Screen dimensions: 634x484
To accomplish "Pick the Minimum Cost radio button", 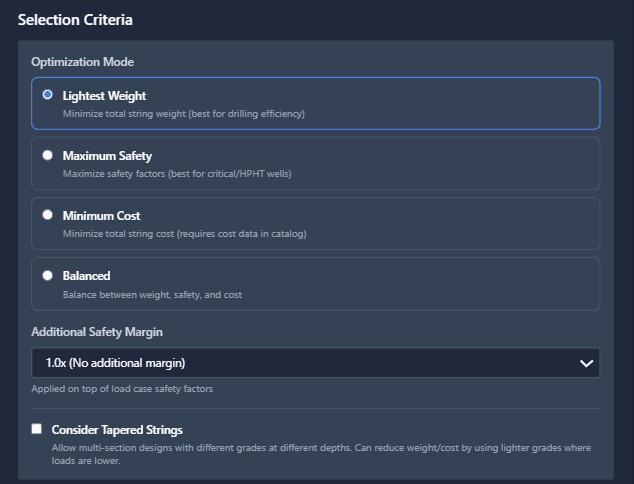I will click(x=47, y=215).
